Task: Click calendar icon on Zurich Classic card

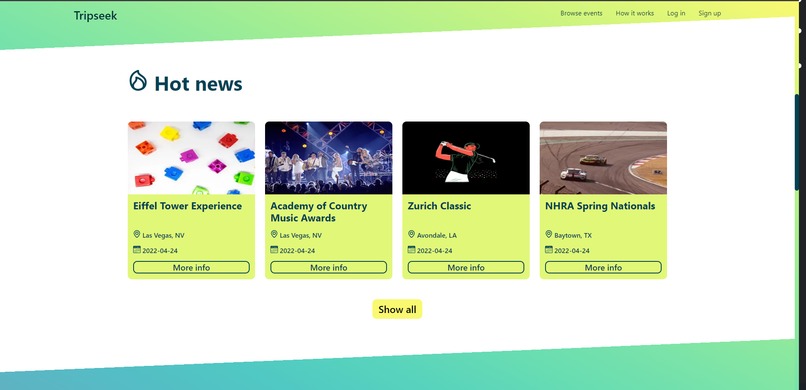Action: pos(411,250)
